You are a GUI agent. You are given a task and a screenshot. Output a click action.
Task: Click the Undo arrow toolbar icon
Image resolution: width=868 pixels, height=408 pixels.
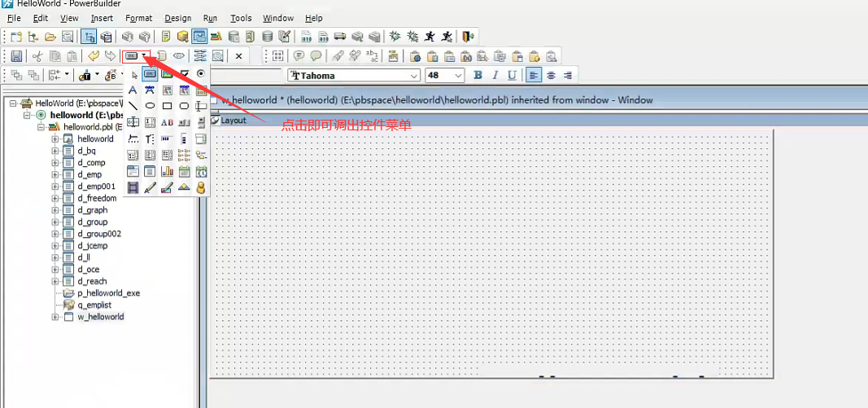(x=94, y=56)
